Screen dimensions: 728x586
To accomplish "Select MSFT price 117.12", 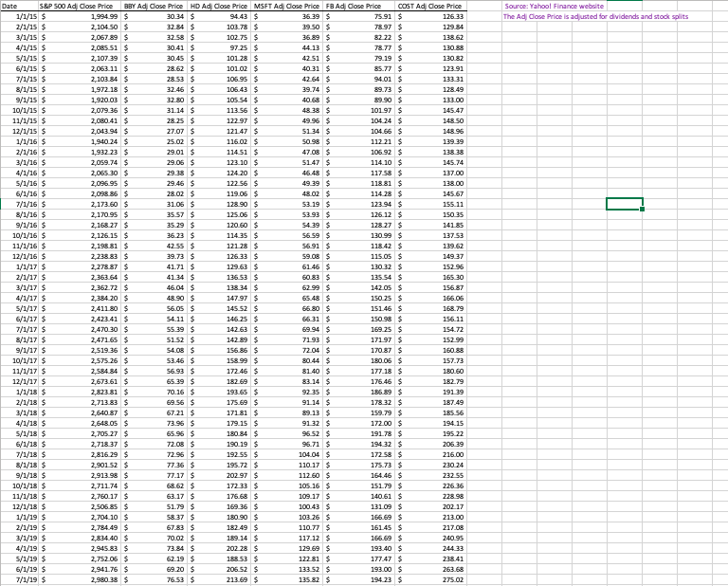I will point(287,538).
